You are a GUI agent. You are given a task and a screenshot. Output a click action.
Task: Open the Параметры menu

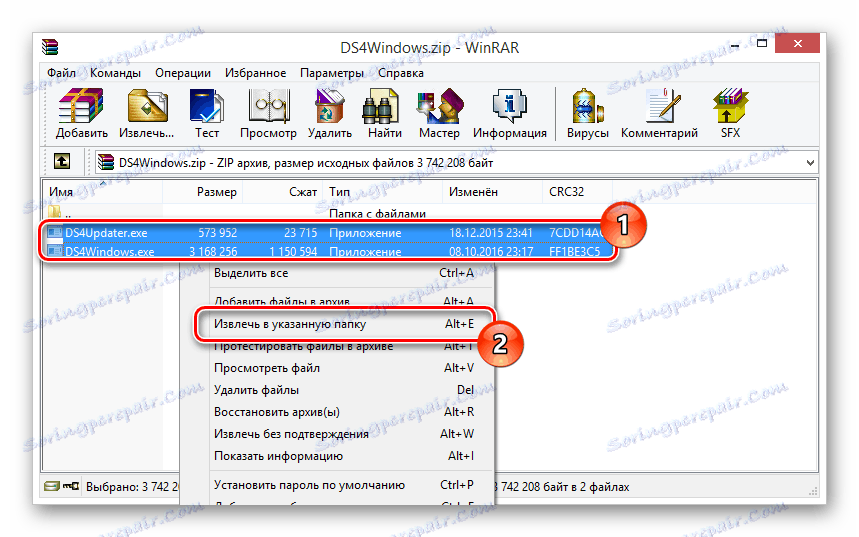(331, 73)
